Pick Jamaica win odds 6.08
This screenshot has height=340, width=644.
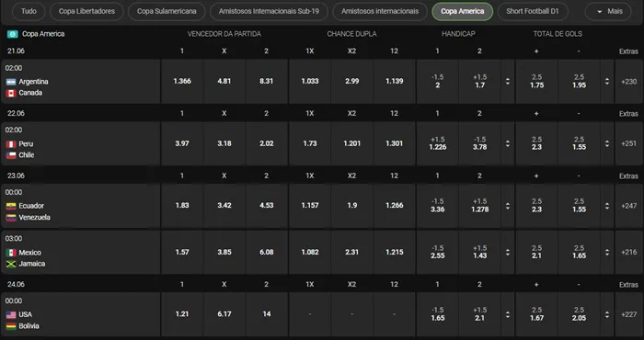coord(267,252)
